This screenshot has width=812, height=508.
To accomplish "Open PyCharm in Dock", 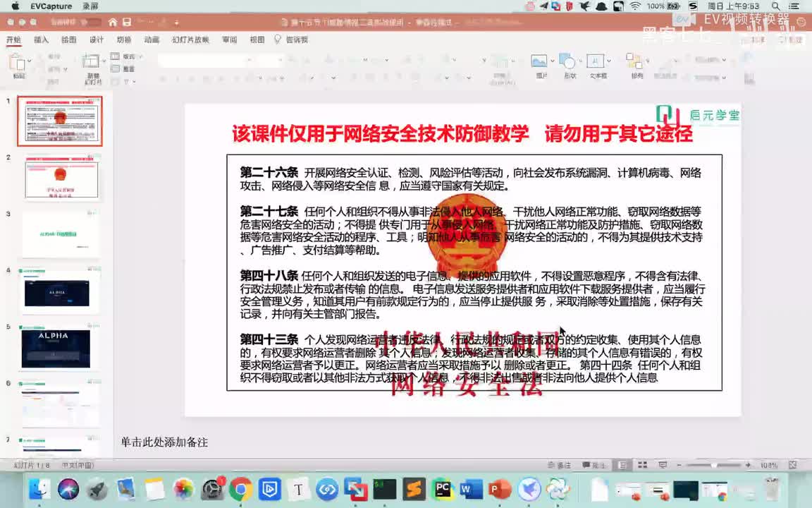I will [442, 489].
